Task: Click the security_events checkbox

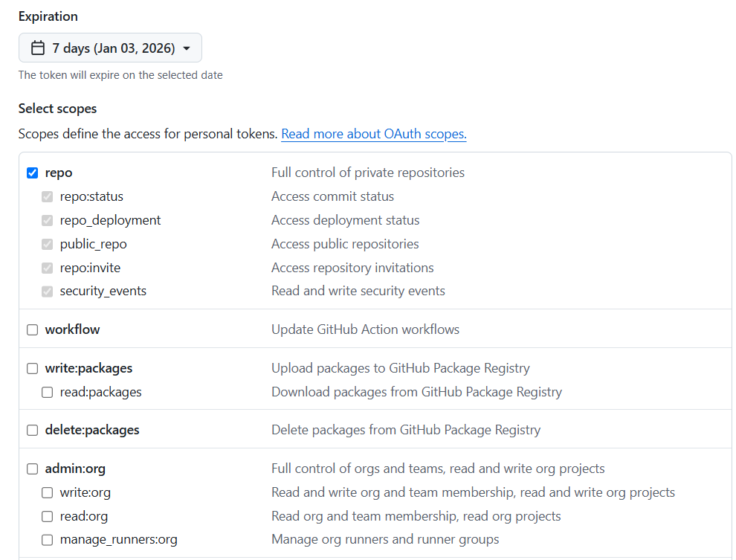Action: point(47,292)
